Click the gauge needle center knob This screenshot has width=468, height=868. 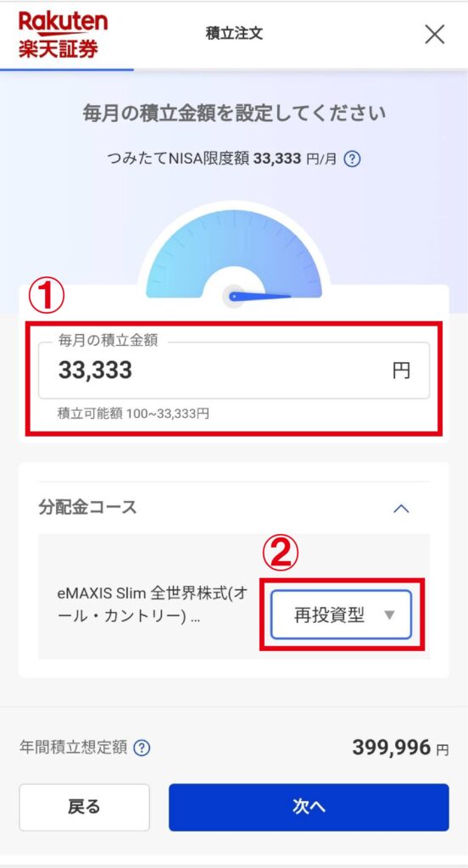(233, 296)
